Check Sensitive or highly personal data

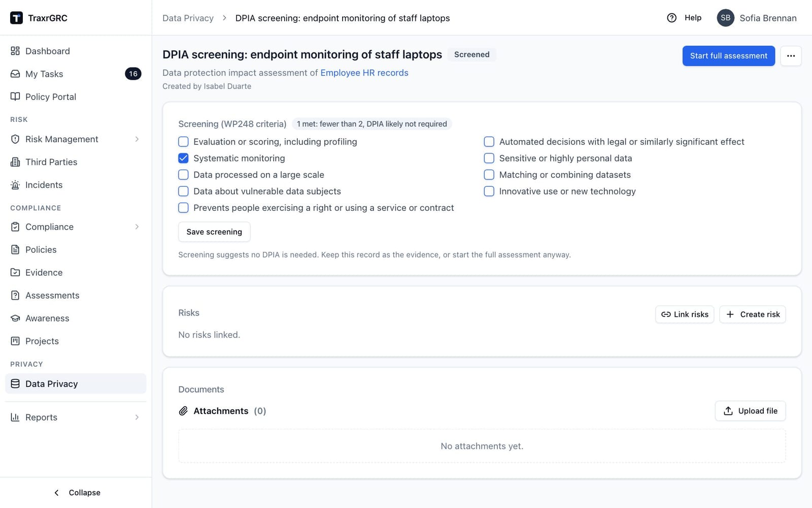pyautogui.click(x=489, y=158)
